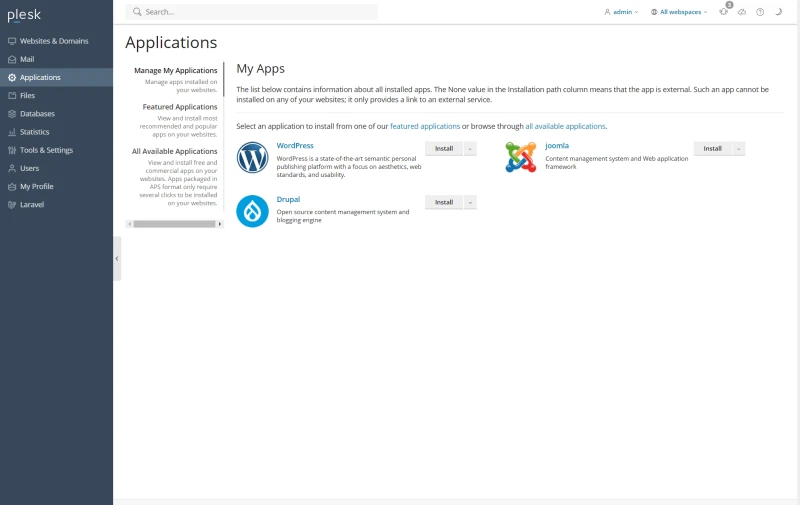
Task: Click the Joomla logo icon
Action: [x=520, y=157]
